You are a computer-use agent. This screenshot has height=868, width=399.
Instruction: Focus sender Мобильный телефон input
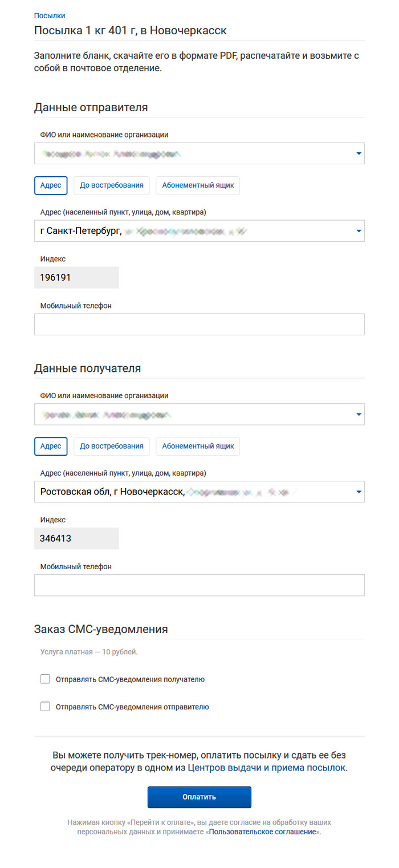[199, 324]
